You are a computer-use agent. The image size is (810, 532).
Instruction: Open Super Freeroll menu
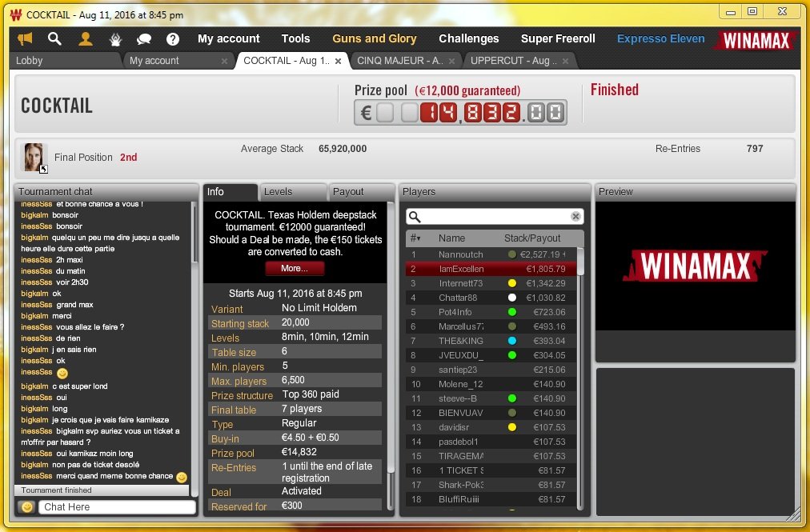click(558, 38)
